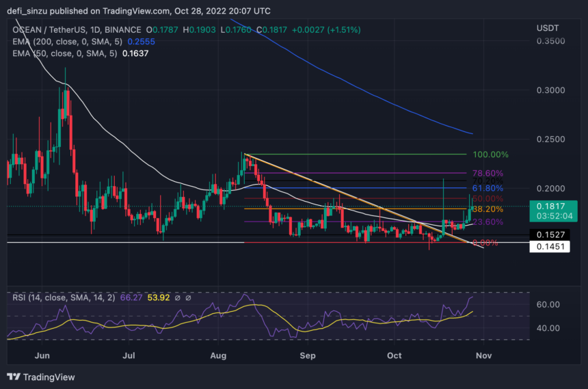Click the USDT currency label on price axis
This screenshot has width=588, height=389.
548,29
